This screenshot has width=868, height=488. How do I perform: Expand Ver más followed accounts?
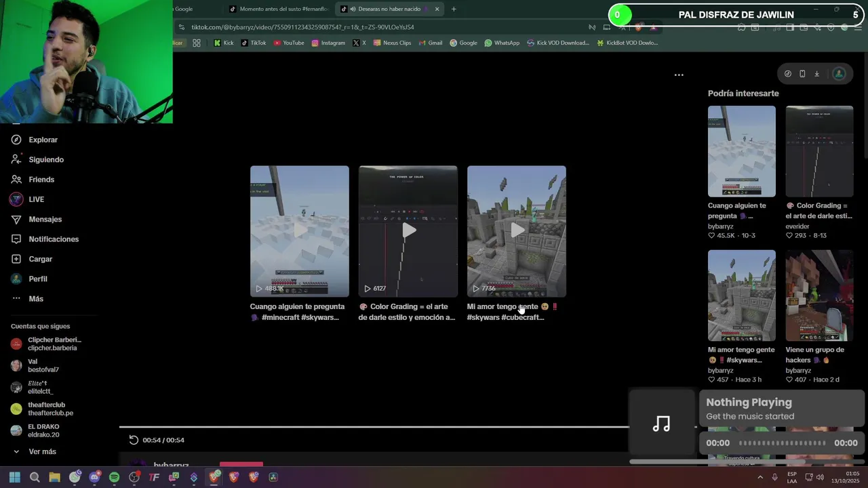[x=34, y=451]
